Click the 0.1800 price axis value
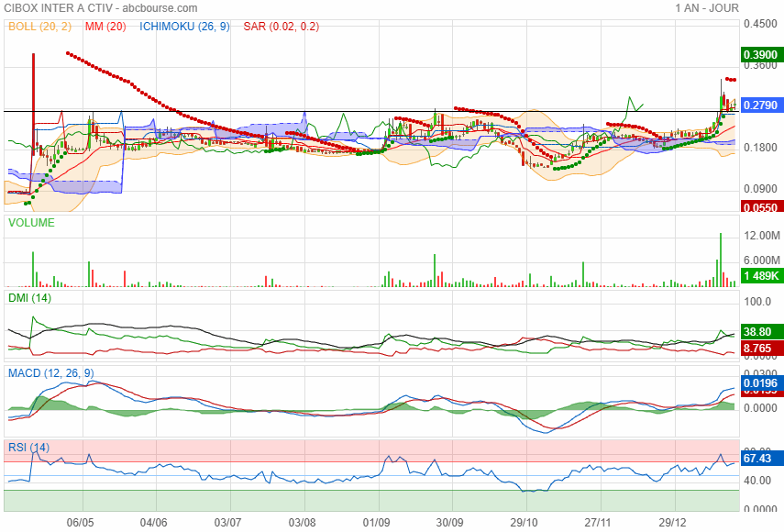The image size is (784, 532). click(760, 148)
